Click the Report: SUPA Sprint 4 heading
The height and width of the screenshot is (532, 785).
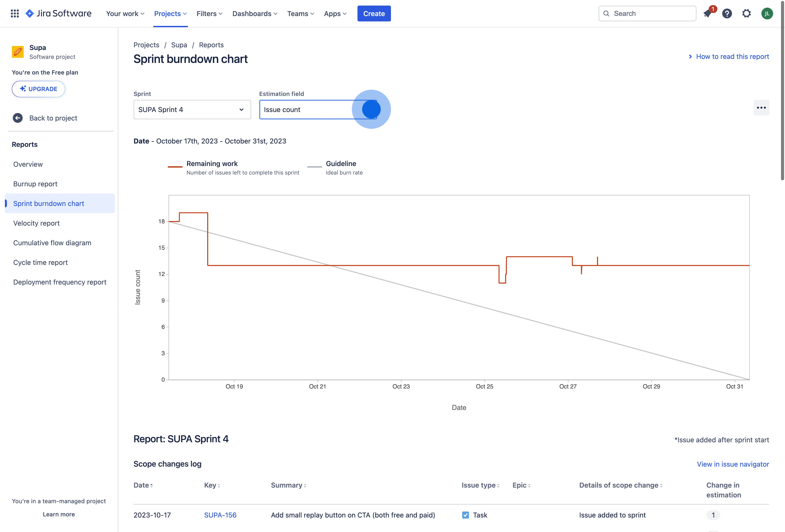[181, 439]
